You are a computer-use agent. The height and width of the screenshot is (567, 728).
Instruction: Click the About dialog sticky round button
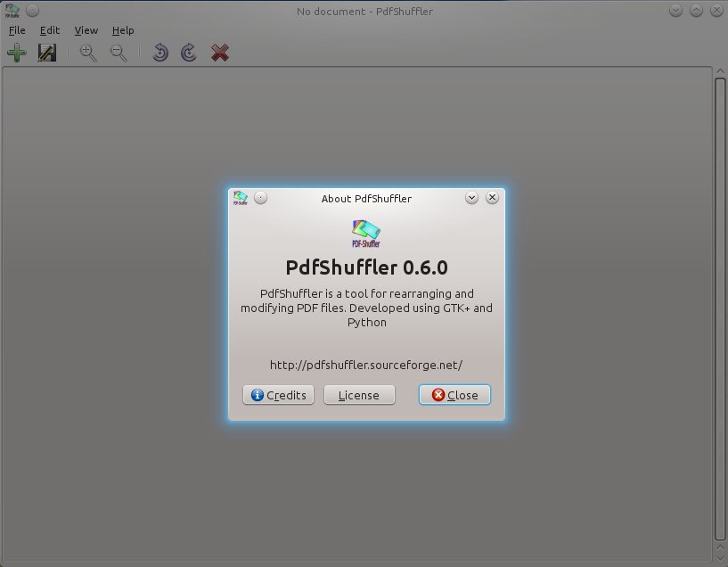[x=261, y=198]
